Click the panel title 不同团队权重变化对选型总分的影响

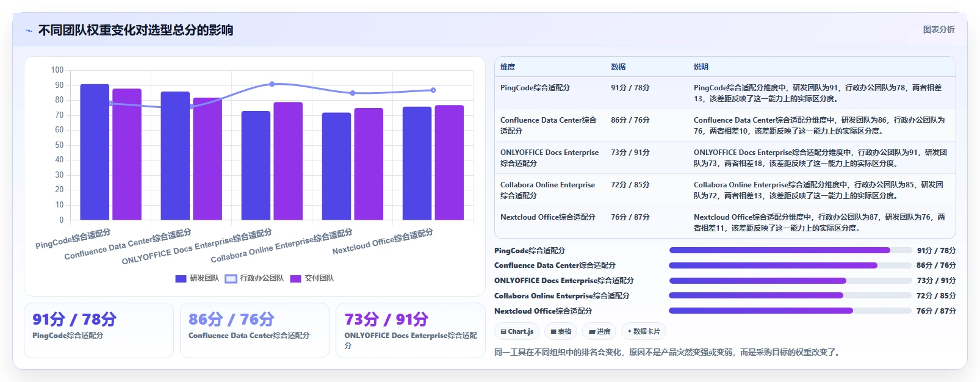point(135,31)
